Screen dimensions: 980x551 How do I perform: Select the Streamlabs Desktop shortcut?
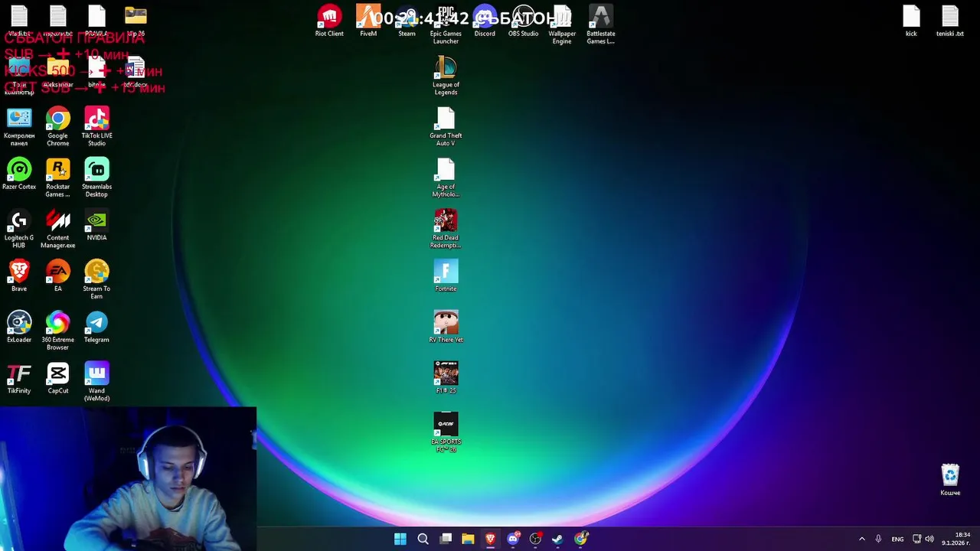pyautogui.click(x=96, y=178)
